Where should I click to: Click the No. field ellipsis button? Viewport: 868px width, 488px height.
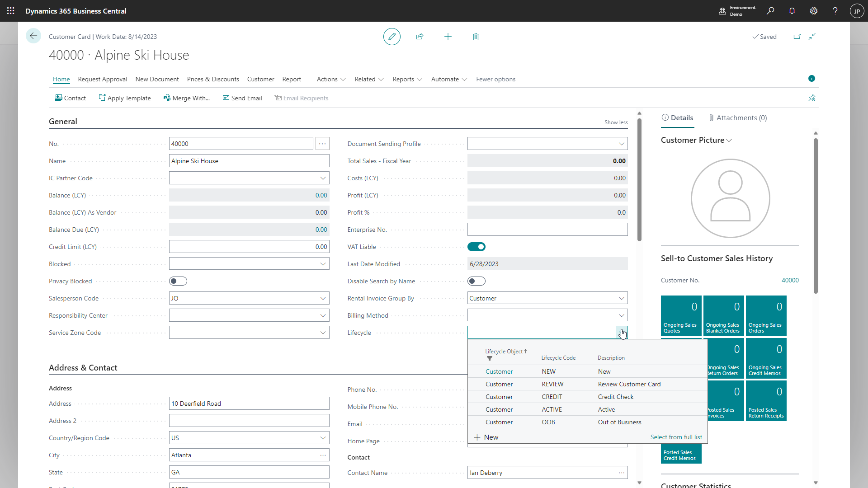pyautogui.click(x=322, y=144)
